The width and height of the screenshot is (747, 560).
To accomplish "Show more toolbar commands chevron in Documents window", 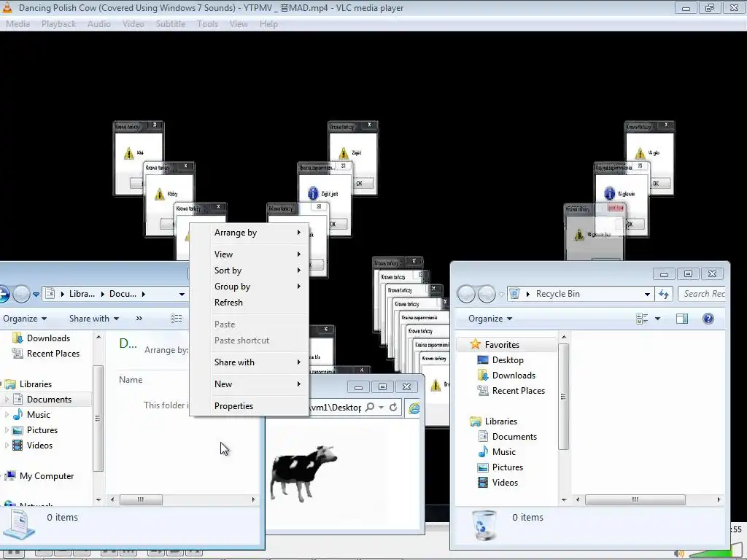I will point(139,319).
